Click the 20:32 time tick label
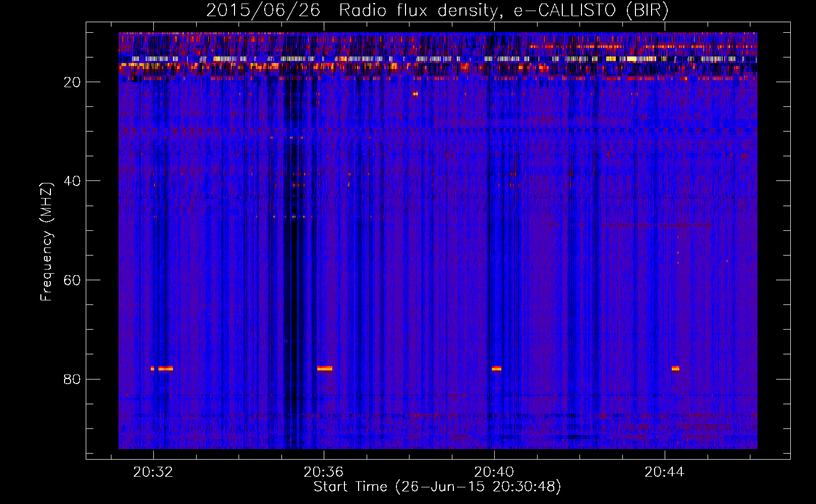 [x=153, y=472]
